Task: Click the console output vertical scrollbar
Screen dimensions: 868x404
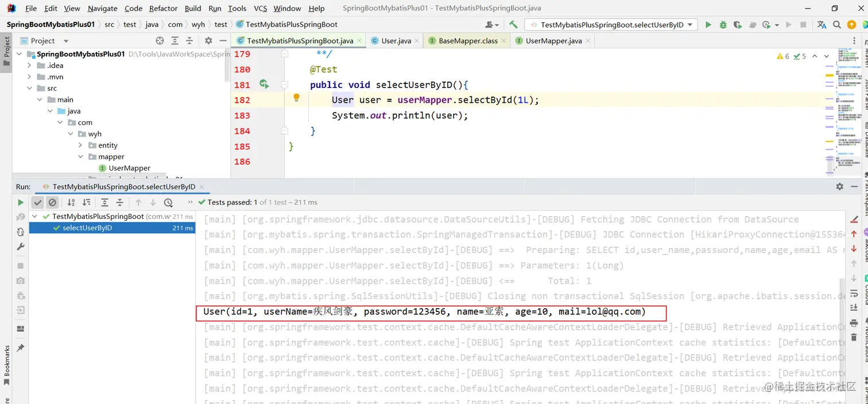Action: [x=842, y=340]
